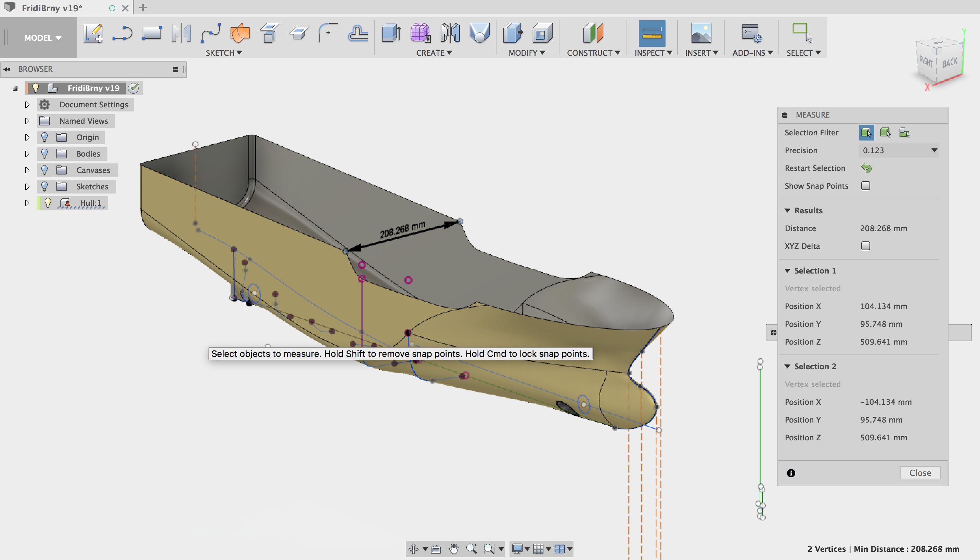Open the MODIFY menu
Screen dimensions: 980x560
526,53
